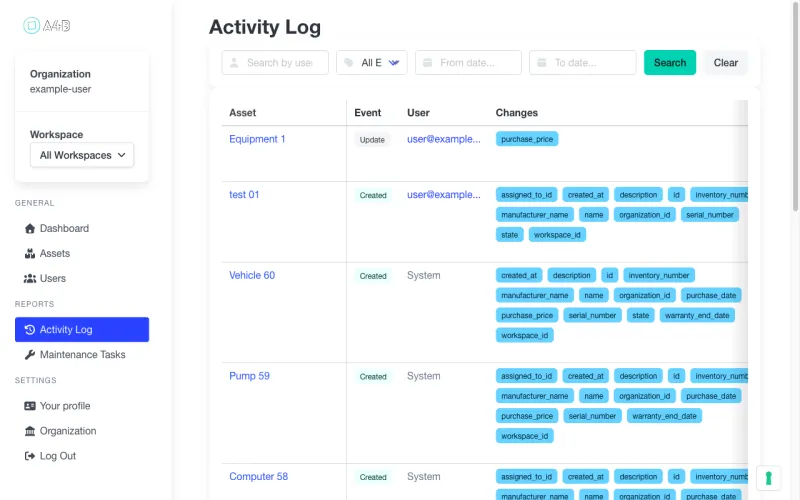Click System user in Vehicle 60 row

click(x=423, y=275)
